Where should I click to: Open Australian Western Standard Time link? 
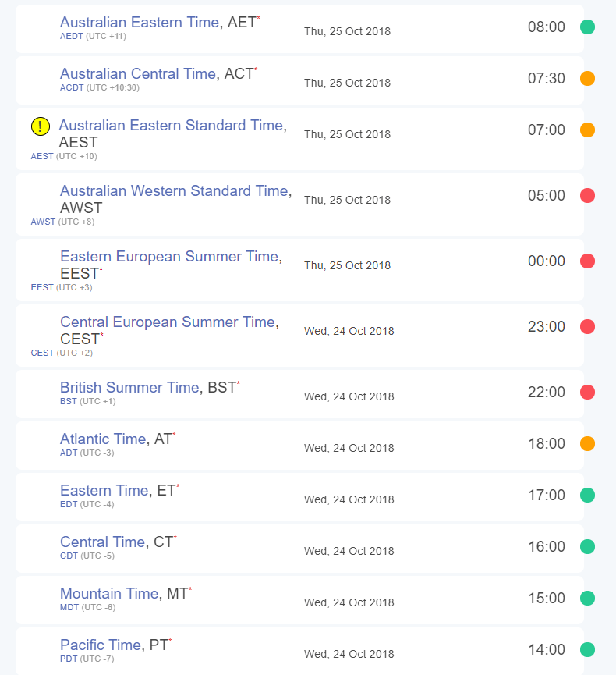[x=174, y=190]
